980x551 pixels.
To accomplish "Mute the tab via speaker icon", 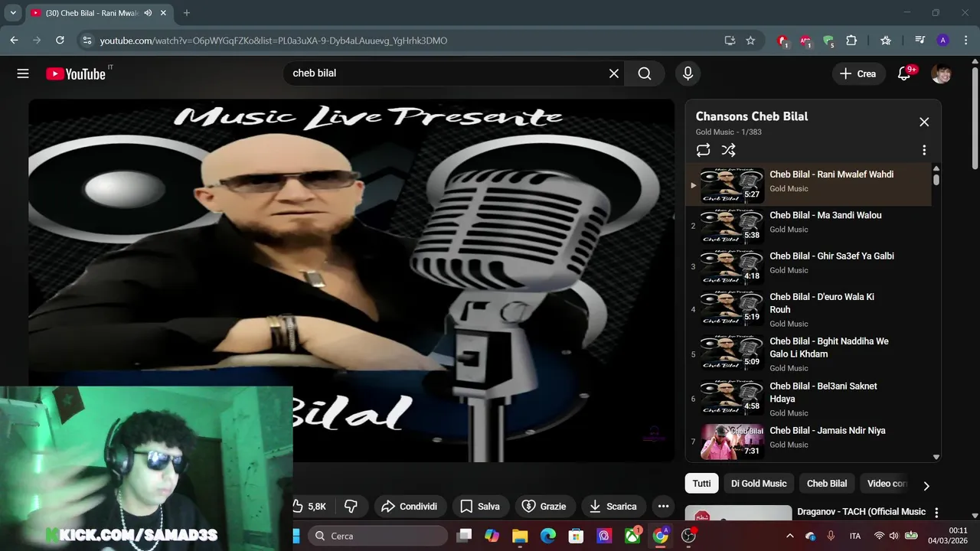I will tap(147, 13).
